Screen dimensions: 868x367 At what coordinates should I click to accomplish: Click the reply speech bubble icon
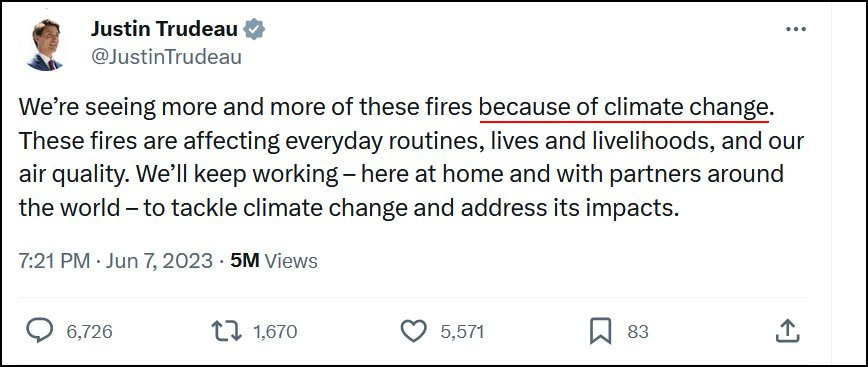(40, 331)
